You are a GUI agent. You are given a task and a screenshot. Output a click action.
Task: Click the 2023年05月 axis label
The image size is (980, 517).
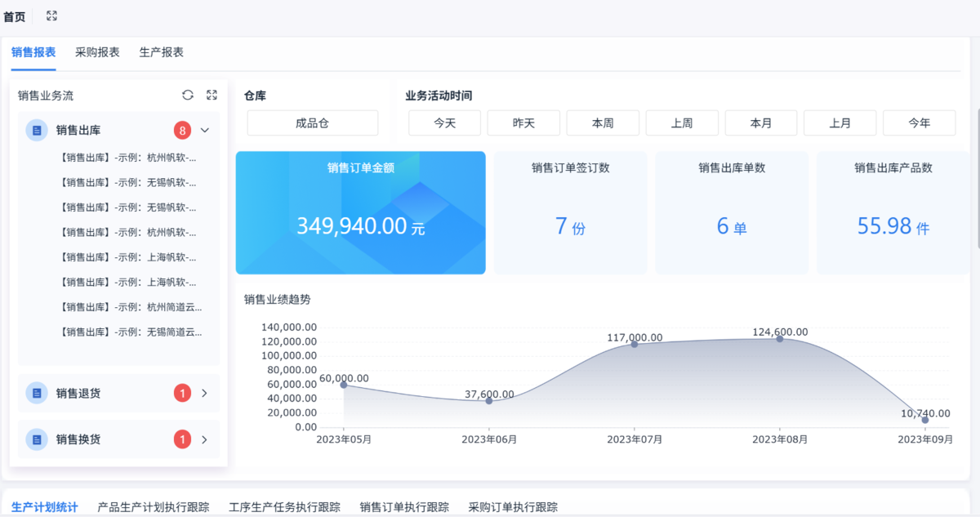point(344,439)
